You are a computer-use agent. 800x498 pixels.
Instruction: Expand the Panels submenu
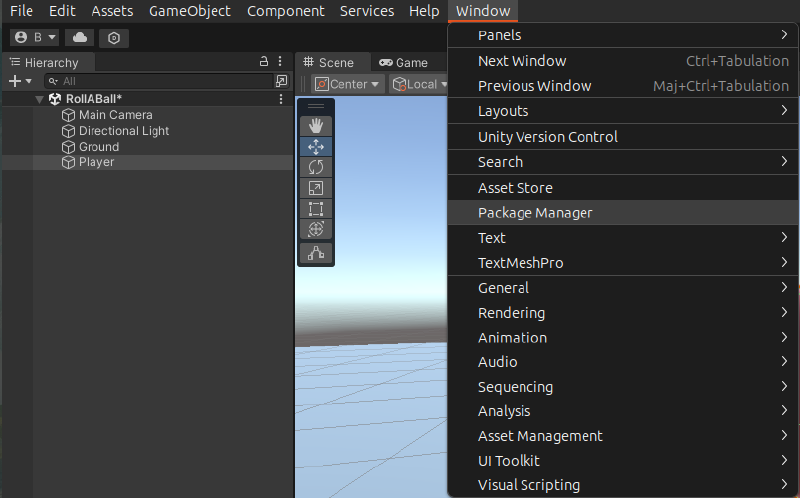pos(623,35)
